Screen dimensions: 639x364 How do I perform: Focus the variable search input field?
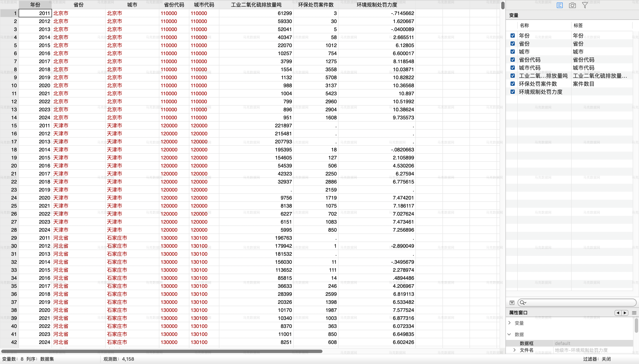577,303
